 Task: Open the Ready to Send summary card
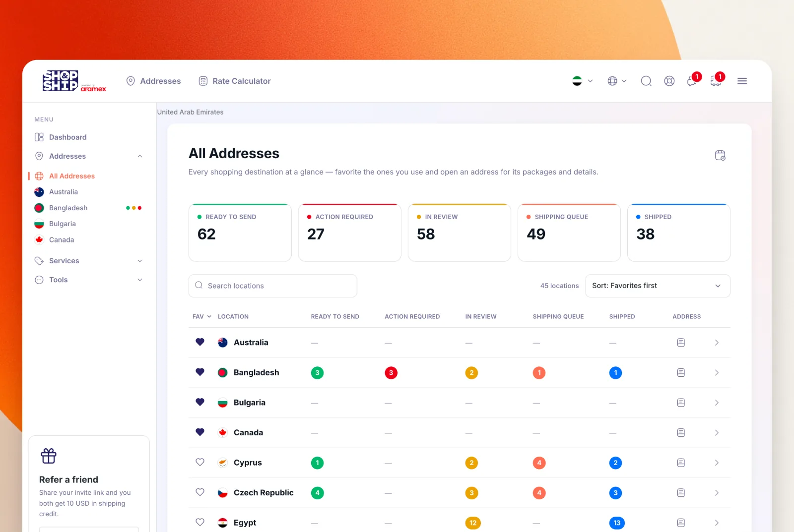240,233
